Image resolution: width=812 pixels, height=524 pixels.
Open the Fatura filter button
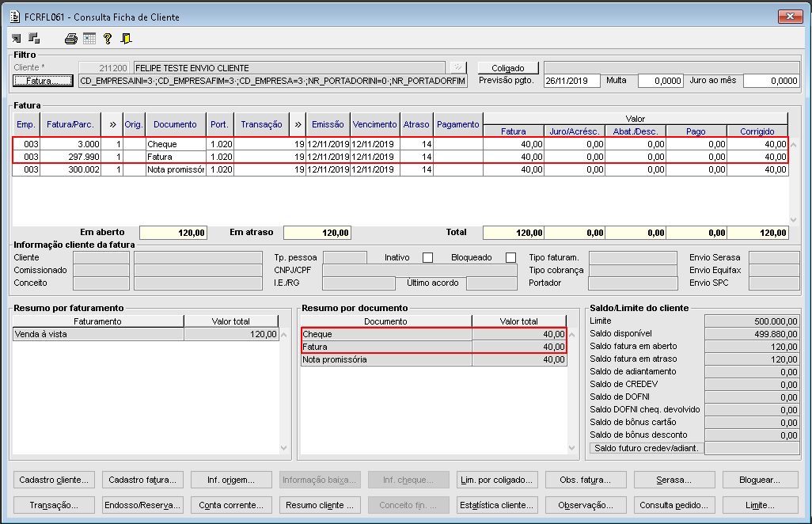coord(43,81)
